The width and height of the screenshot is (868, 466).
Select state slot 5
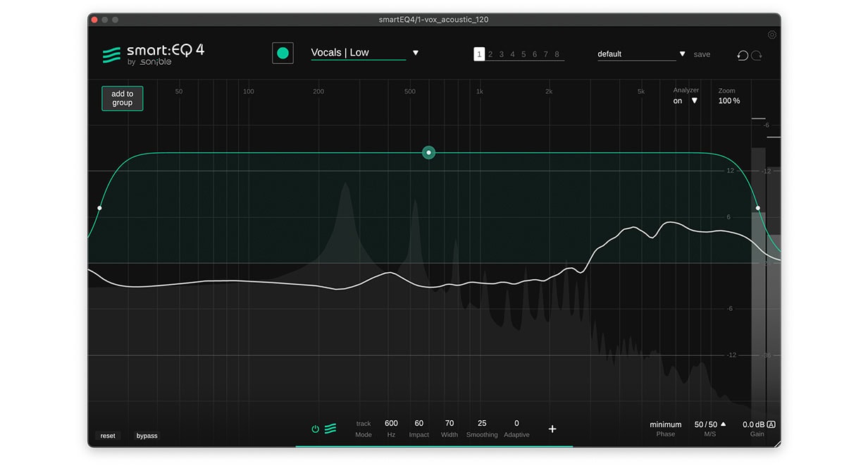523,54
